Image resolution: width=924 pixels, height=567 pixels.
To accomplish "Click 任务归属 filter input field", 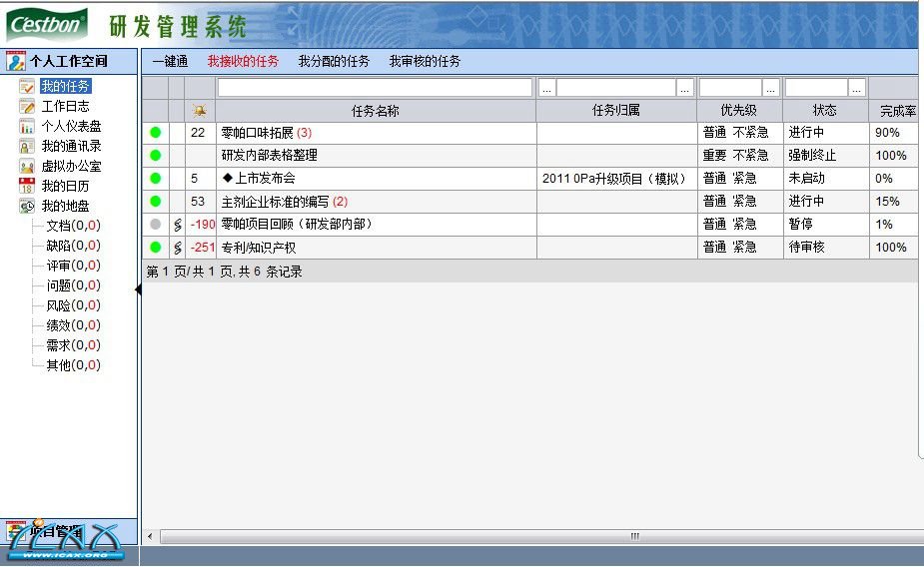I will (x=616, y=88).
